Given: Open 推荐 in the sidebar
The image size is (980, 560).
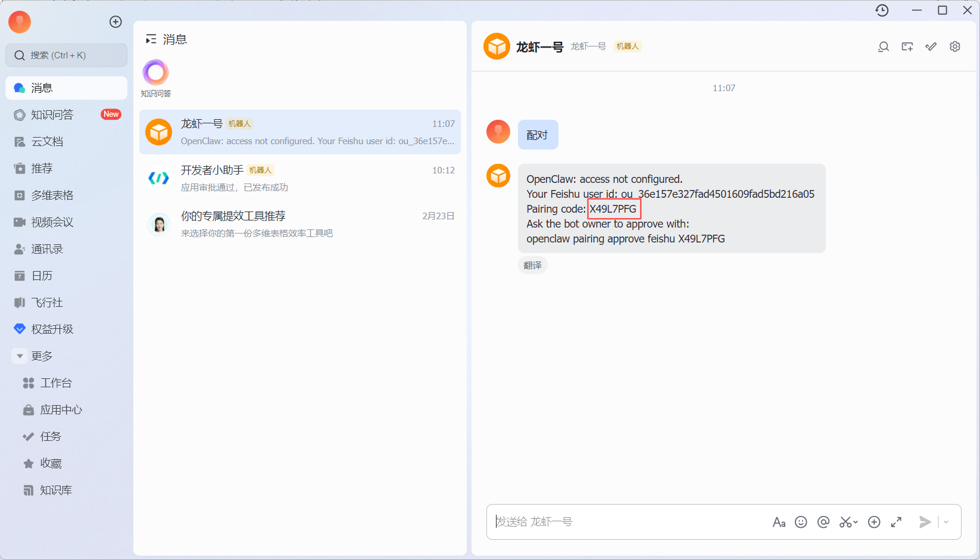Looking at the screenshot, I should pyautogui.click(x=66, y=169).
